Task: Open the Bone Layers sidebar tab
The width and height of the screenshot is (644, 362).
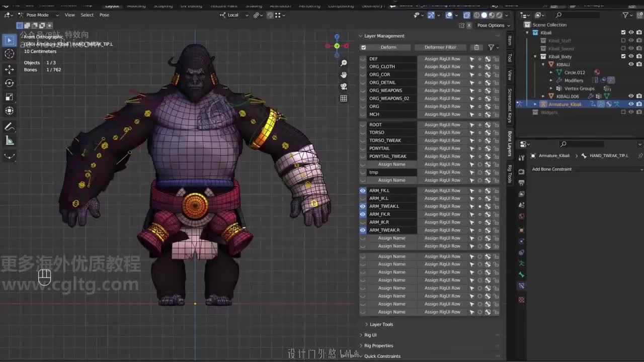Action: click(510, 143)
